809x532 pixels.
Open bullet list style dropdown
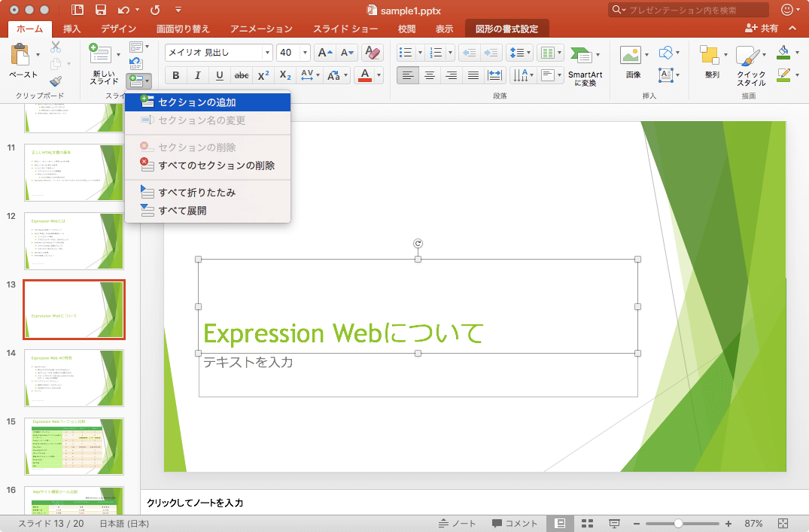(420, 53)
